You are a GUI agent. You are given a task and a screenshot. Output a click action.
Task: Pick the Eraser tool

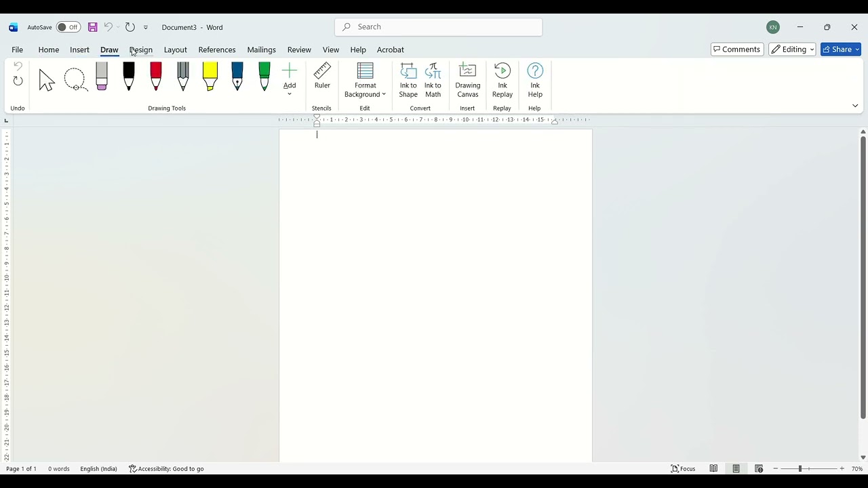(x=102, y=77)
